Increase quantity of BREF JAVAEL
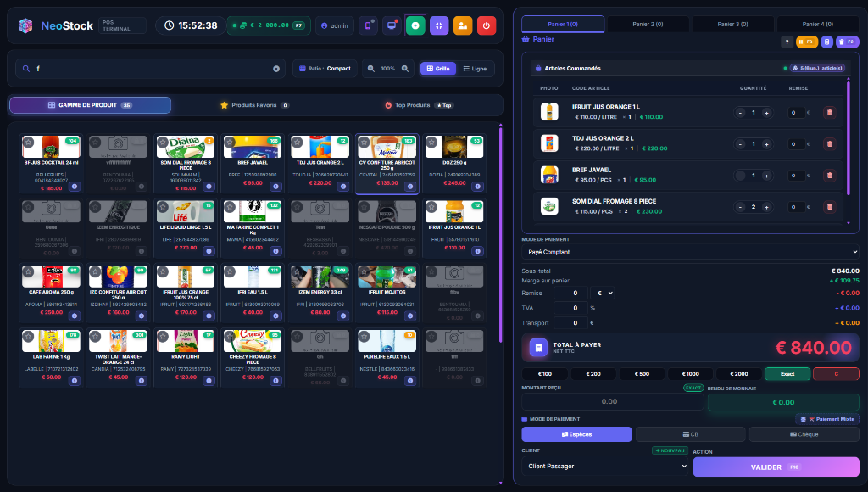The width and height of the screenshot is (868, 492). [x=766, y=176]
